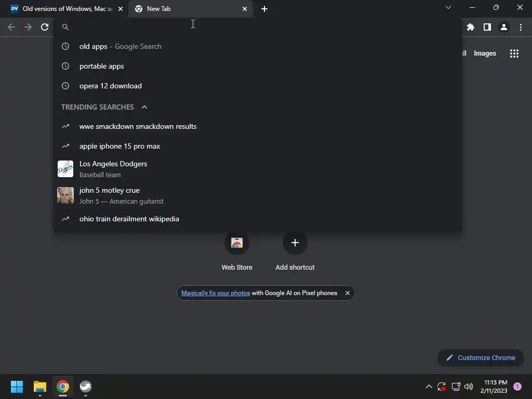Image resolution: width=532 pixels, height=399 pixels.
Task: Dismiss the Pixel phones promo banner
Action: coord(348,293)
